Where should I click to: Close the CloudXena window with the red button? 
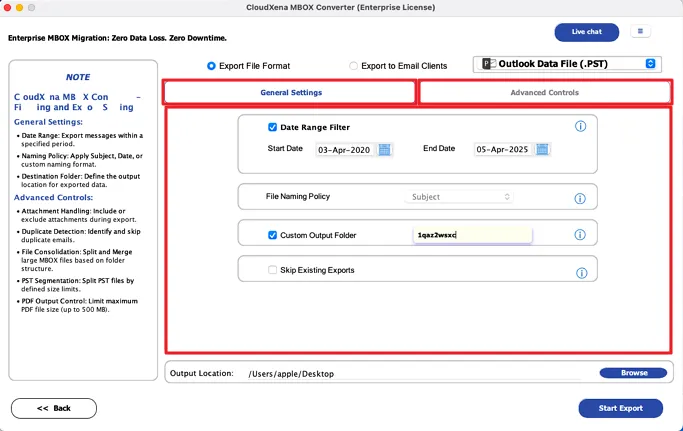pos(7,7)
